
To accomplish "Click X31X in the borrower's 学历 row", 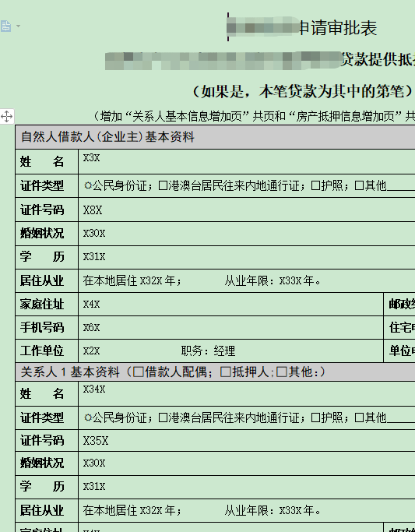I will point(94,257).
